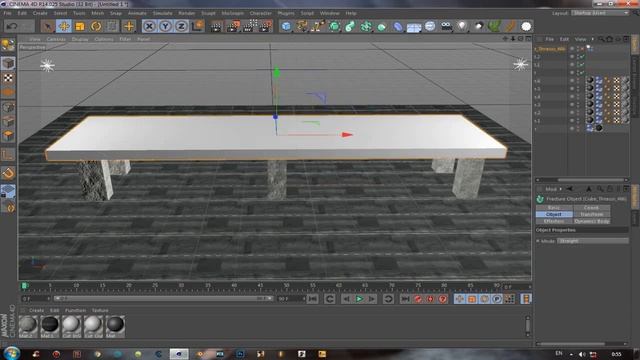Click the Windows Start button
The height and width of the screenshot is (360, 640).
point(11,353)
